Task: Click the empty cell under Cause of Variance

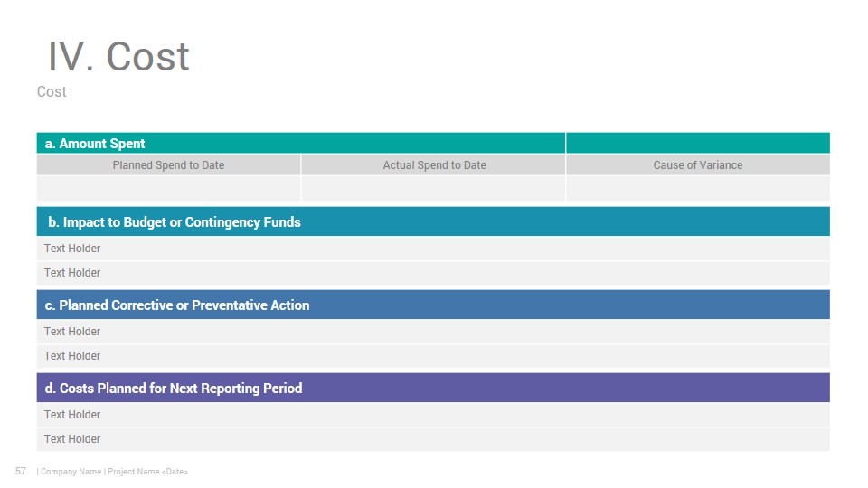Action: point(697,189)
